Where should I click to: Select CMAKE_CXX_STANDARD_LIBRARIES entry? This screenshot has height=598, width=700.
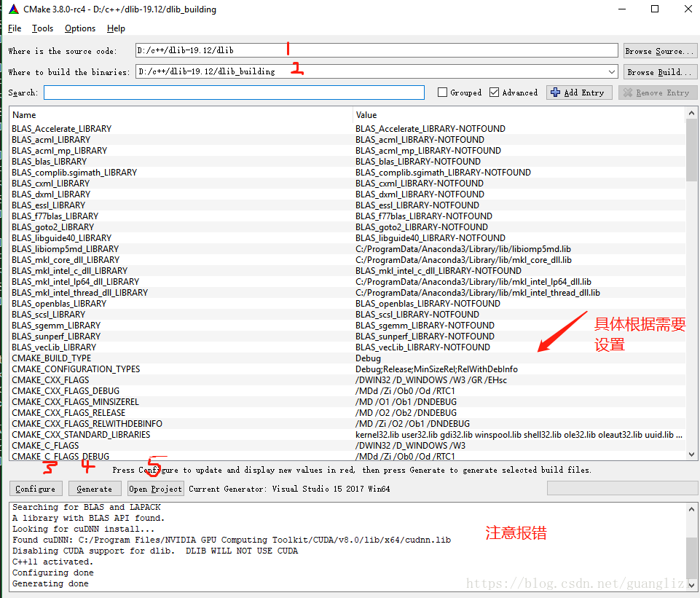pyautogui.click(x=81, y=435)
